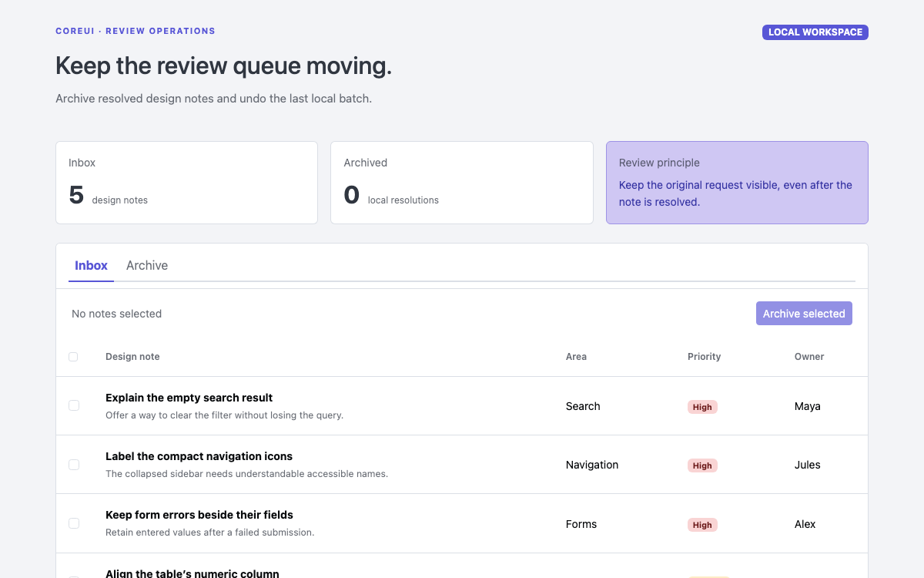Click the 'Keep the review queue moving.' heading

point(223,66)
